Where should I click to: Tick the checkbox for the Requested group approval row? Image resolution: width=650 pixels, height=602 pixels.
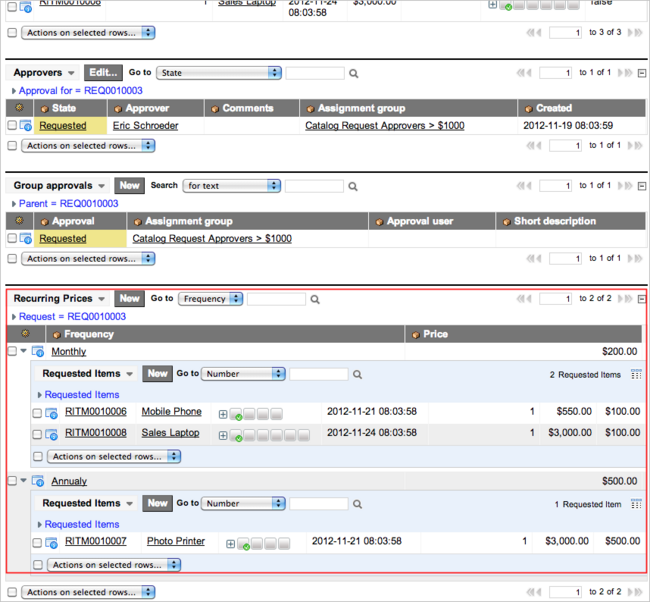(12, 238)
